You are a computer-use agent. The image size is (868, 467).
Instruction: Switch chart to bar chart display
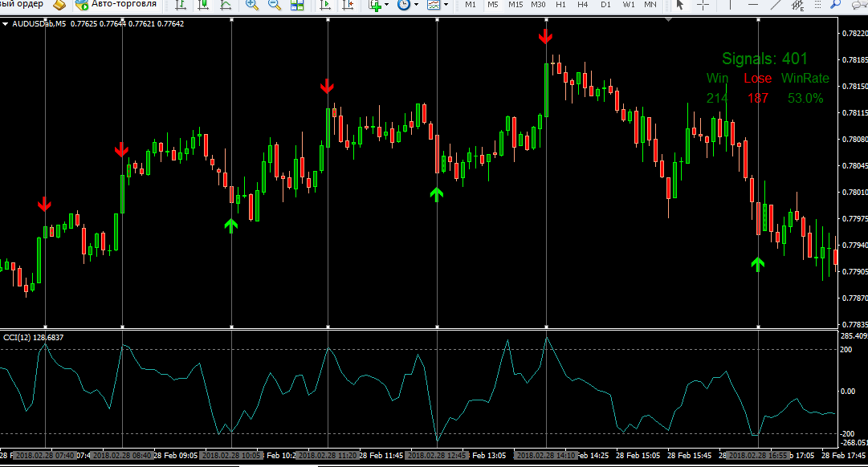point(181,5)
